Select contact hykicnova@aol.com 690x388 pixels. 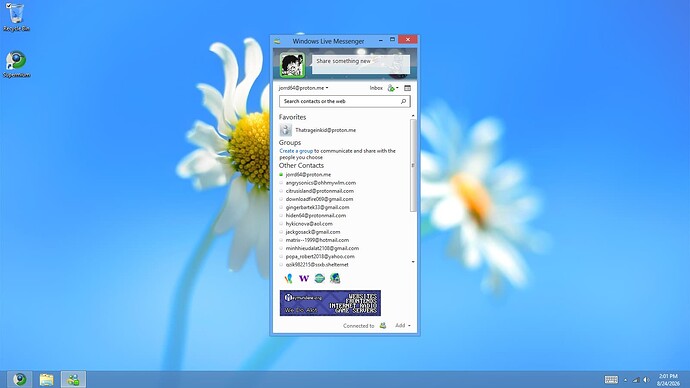[309, 223]
